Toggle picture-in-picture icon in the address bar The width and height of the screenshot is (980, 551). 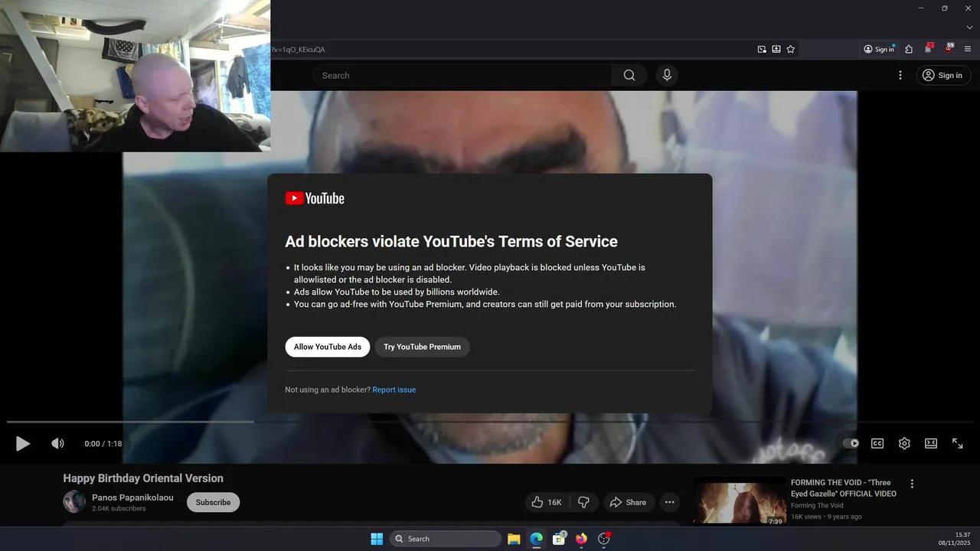point(762,49)
